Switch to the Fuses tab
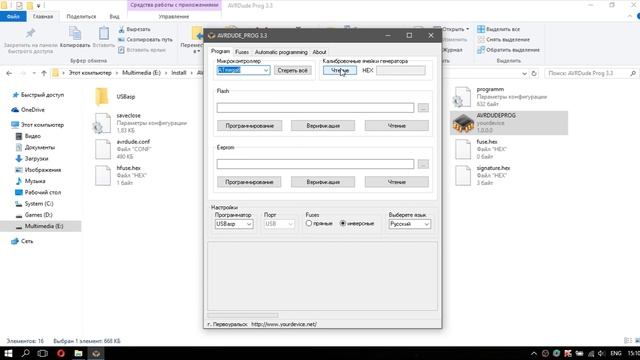This screenshot has height=360, width=640. point(242,52)
